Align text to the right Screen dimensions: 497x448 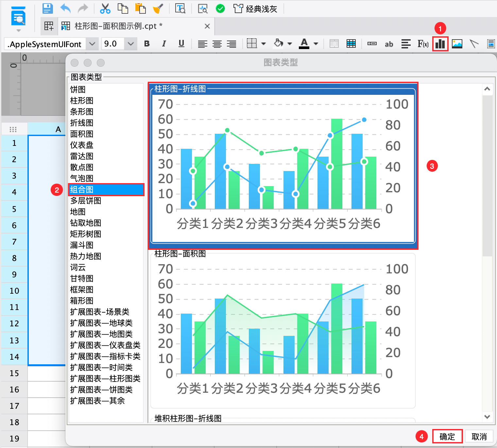tap(231, 44)
